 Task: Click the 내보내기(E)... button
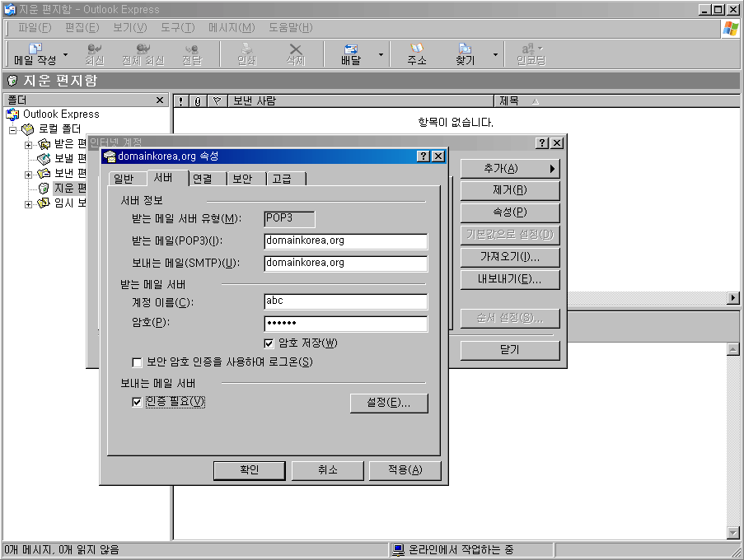click(x=510, y=280)
